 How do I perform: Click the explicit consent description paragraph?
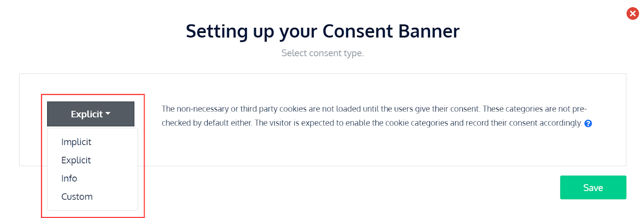374,116
